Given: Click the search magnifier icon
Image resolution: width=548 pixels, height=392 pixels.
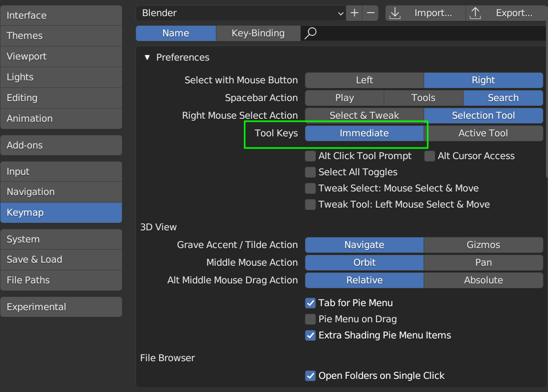Looking at the screenshot, I should [310, 33].
